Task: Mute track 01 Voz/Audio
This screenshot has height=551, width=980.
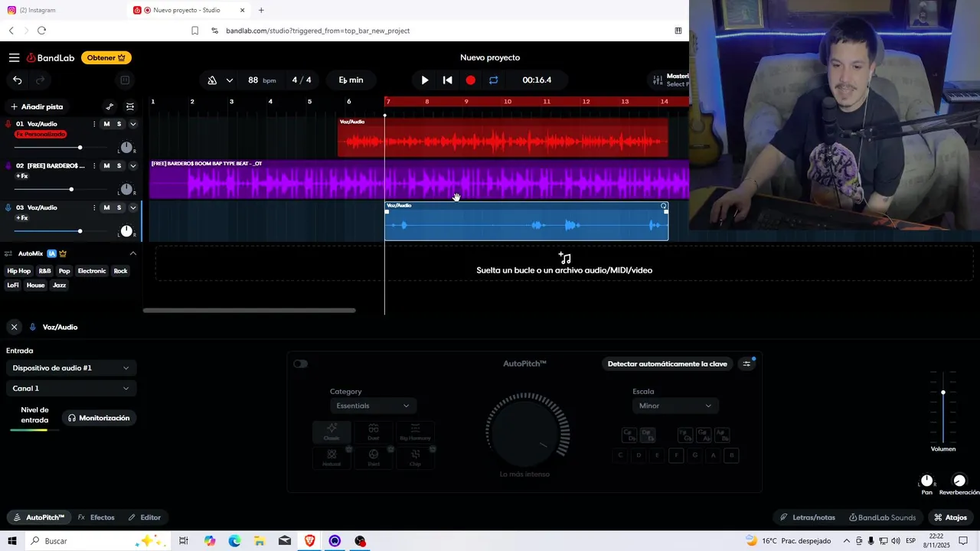Action: 106,124
